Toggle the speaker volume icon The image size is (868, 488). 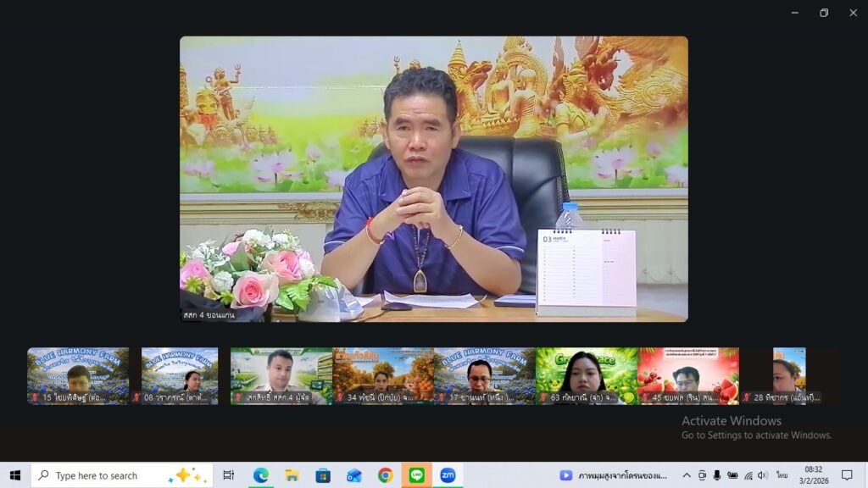[762, 475]
